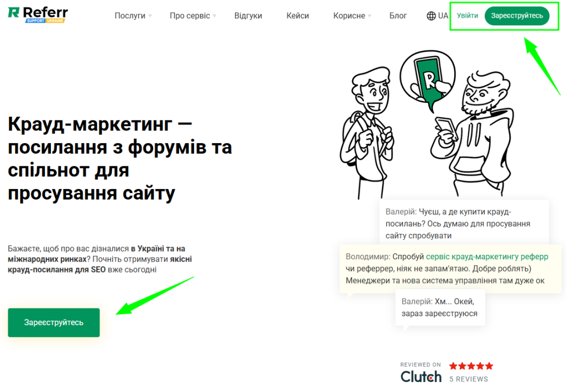566x392 pixels.
Task: Click the large Зареєструйтесь button below text
Action: click(x=54, y=322)
